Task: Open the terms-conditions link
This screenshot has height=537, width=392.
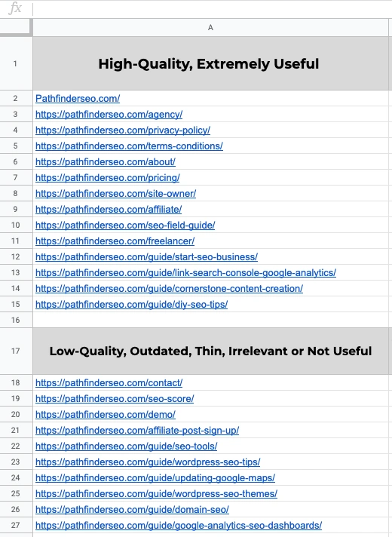Action: pyautogui.click(x=129, y=146)
